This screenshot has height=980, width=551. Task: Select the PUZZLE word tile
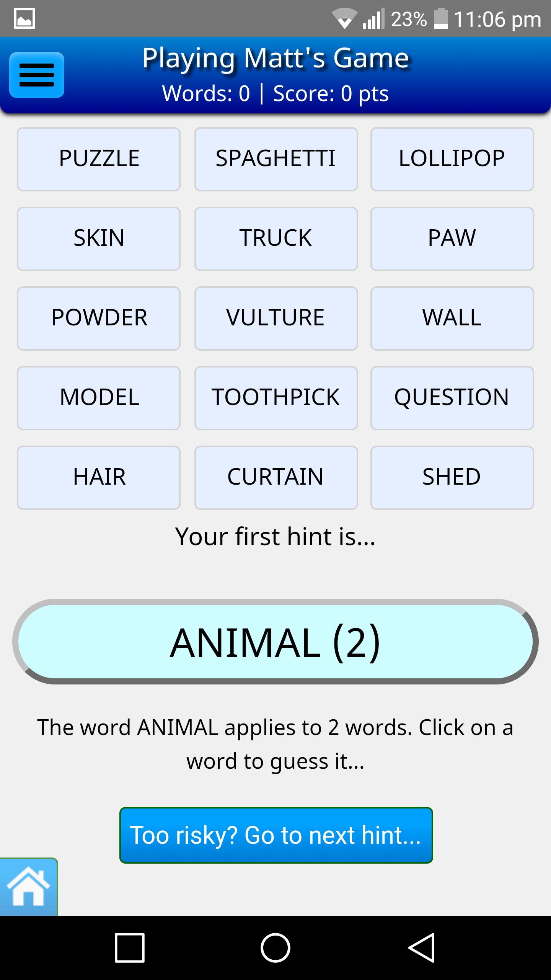pos(98,159)
